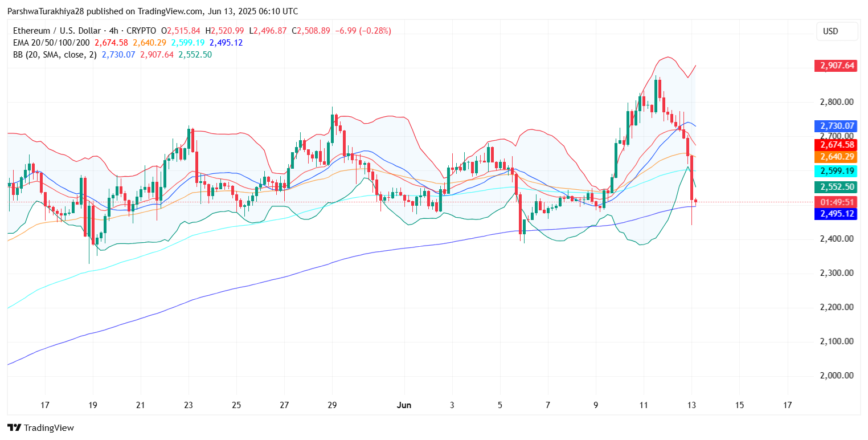
Task: Click the TradingView.com link in the header
Action: pos(169,11)
